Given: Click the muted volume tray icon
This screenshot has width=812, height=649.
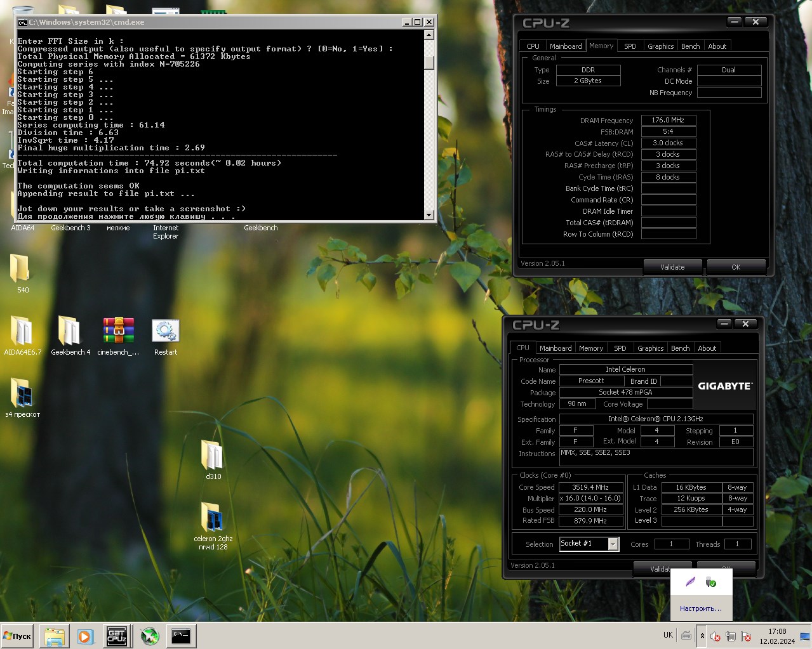Looking at the screenshot, I should pyautogui.click(x=715, y=636).
